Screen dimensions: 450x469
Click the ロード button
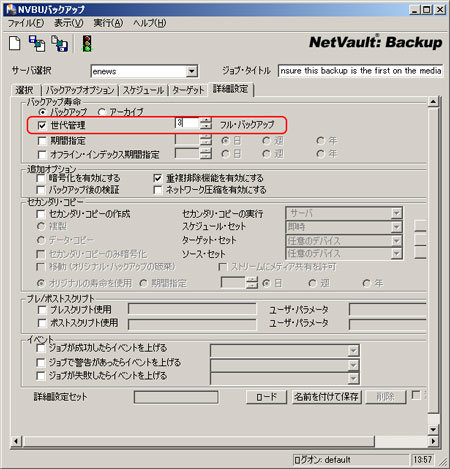[266, 397]
